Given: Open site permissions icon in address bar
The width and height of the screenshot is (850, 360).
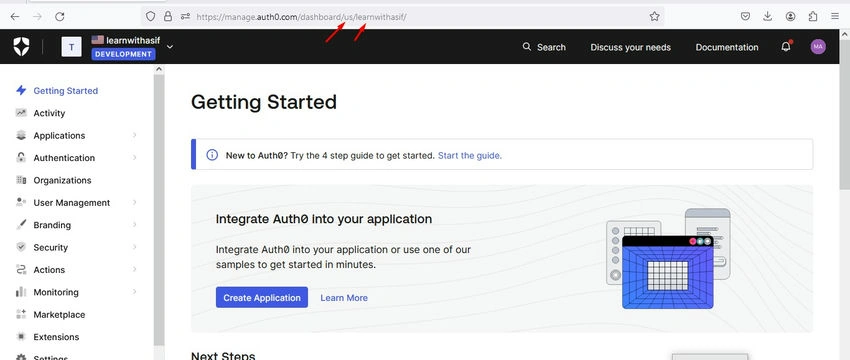Looking at the screenshot, I should [x=185, y=17].
